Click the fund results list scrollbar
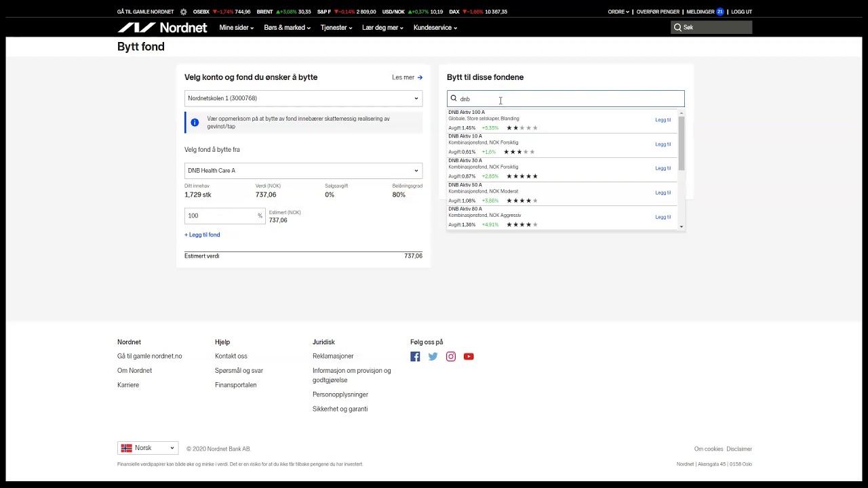868x488 pixels. [x=682, y=143]
